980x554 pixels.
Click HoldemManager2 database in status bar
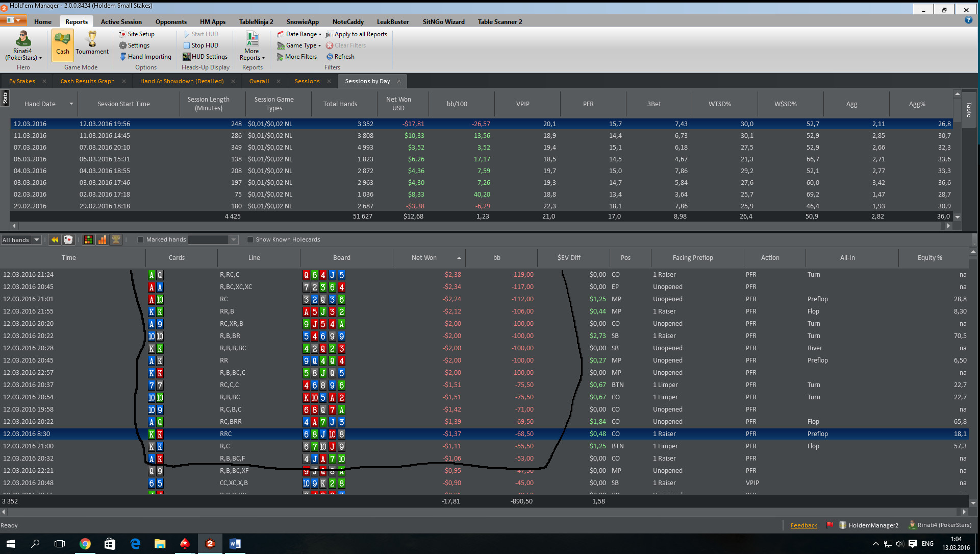tap(869, 525)
